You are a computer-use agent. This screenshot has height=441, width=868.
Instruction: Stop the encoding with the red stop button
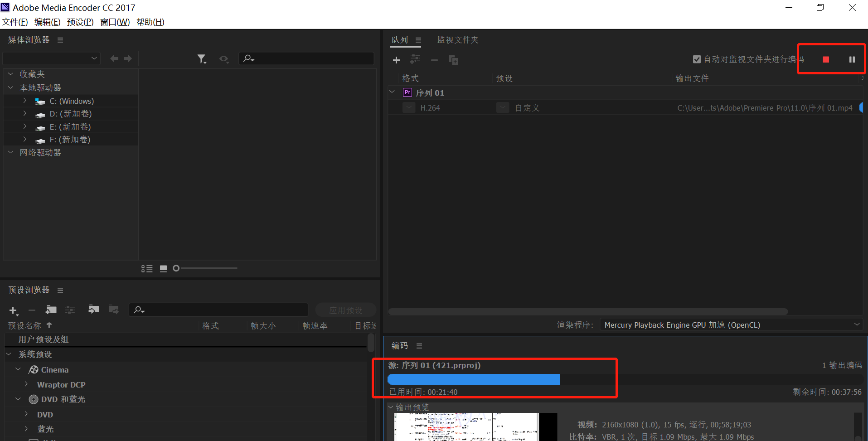click(826, 59)
